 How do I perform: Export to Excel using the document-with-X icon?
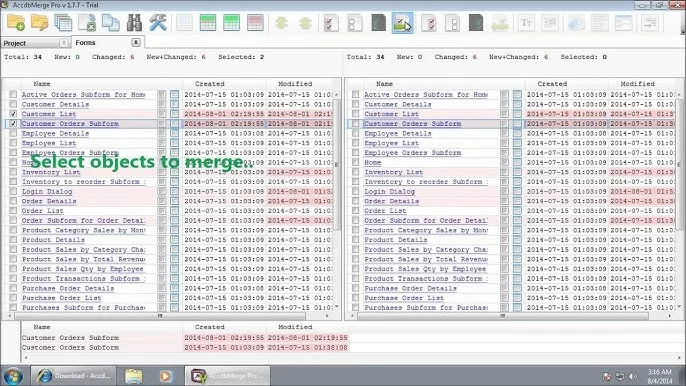click(87, 22)
